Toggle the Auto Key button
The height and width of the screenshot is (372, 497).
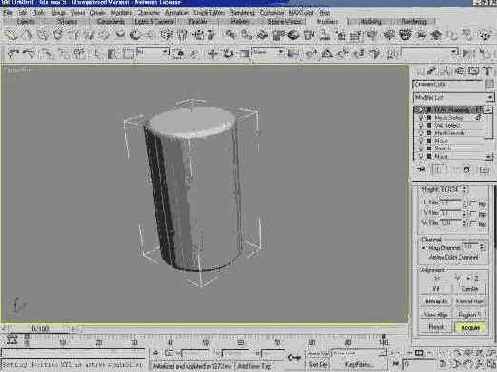coord(317,354)
